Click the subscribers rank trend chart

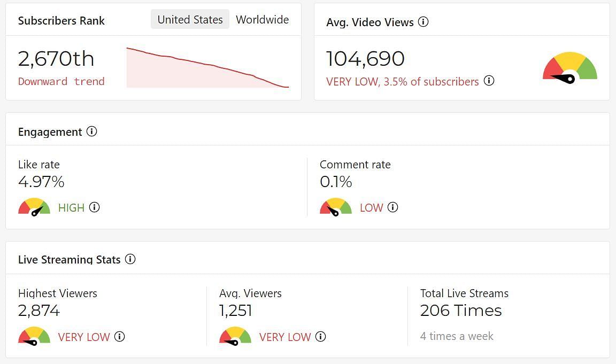207,67
